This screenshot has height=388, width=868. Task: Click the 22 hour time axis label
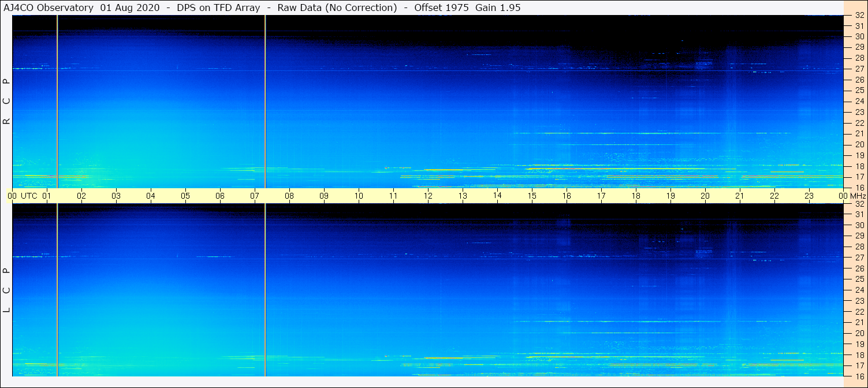(774, 196)
